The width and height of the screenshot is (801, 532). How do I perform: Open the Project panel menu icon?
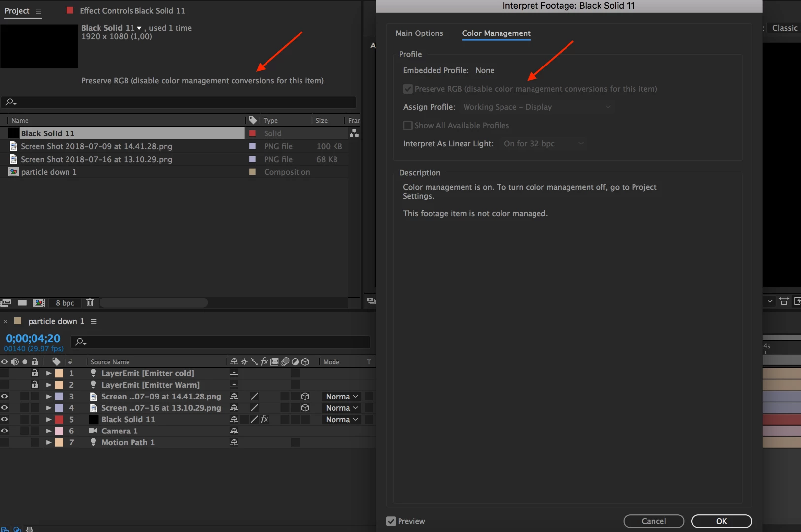pos(38,11)
